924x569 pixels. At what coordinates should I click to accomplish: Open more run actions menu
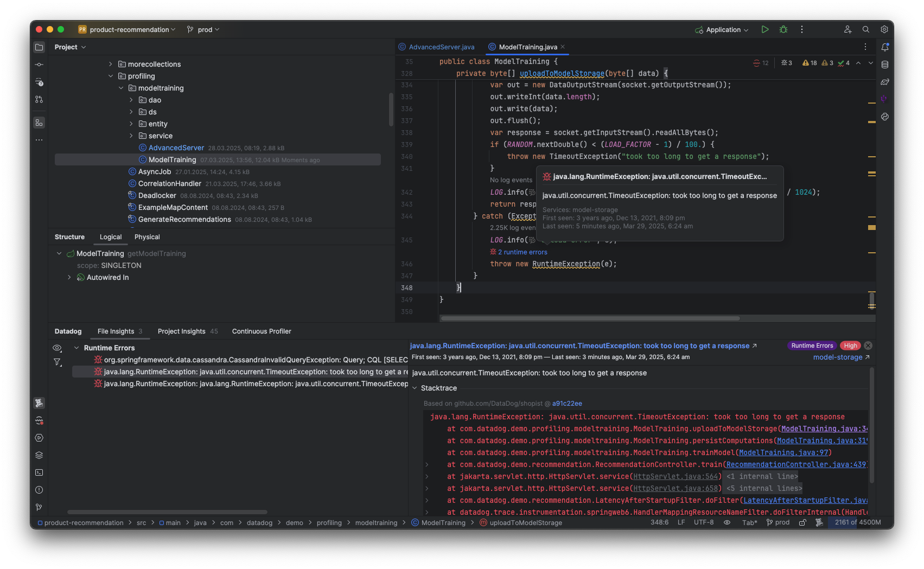pyautogui.click(x=802, y=29)
